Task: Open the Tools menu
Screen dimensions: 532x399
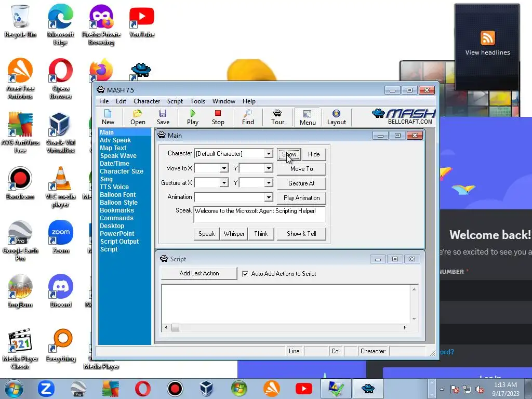Action: point(197,101)
